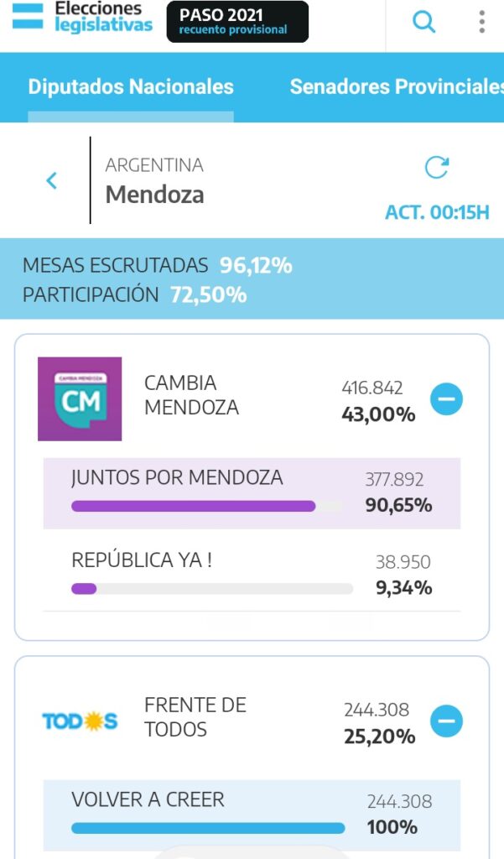Collapse the Cambia Mendoza results
This screenshot has height=859, width=504.
click(x=446, y=400)
